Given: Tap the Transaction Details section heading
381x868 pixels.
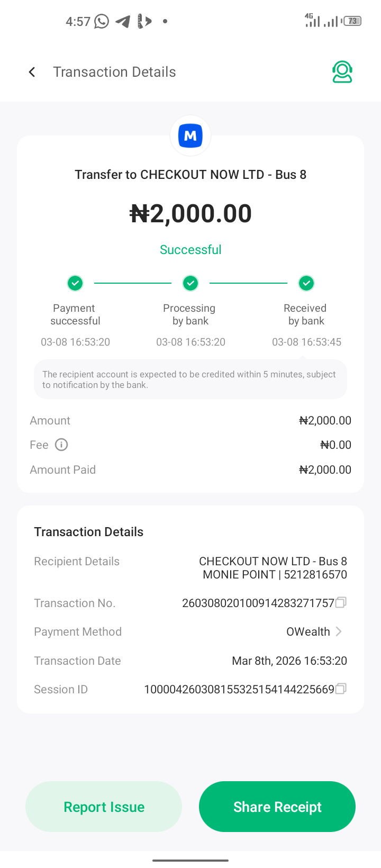Looking at the screenshot, I should [x=89, y=532].
